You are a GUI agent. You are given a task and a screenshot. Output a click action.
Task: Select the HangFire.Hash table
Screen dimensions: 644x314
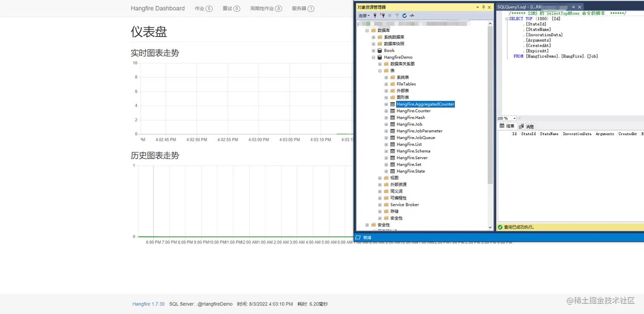click(411, 118)
